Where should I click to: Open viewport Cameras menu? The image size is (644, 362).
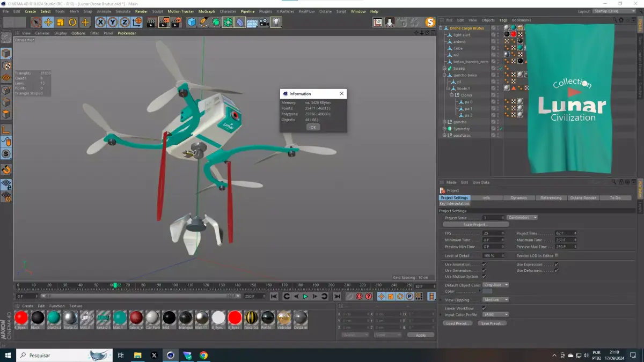(42, 33)
